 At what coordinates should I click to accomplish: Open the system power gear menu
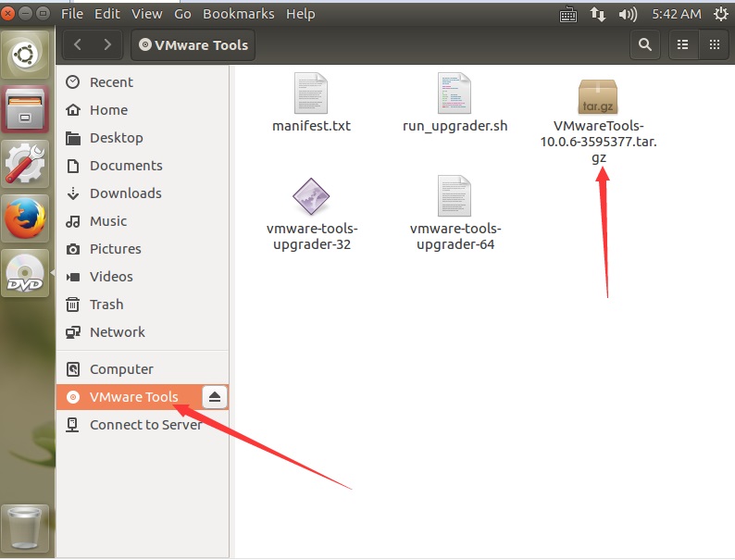721,14
